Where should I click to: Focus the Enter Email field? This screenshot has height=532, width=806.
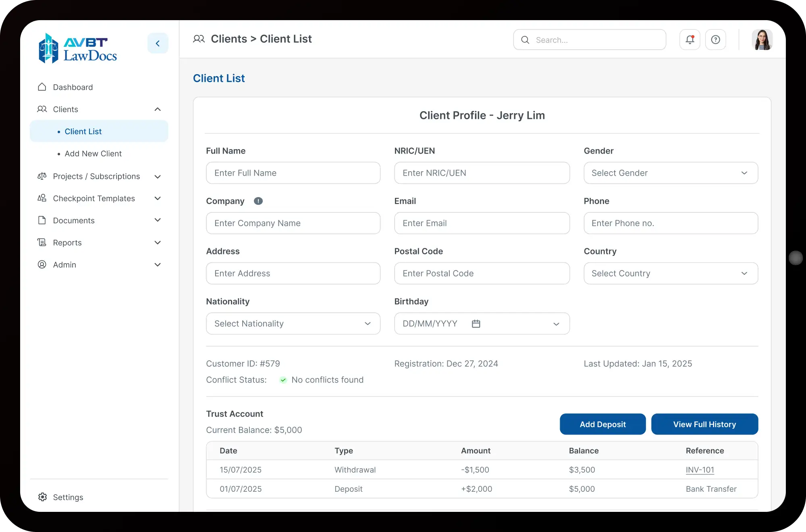[482, 223]
